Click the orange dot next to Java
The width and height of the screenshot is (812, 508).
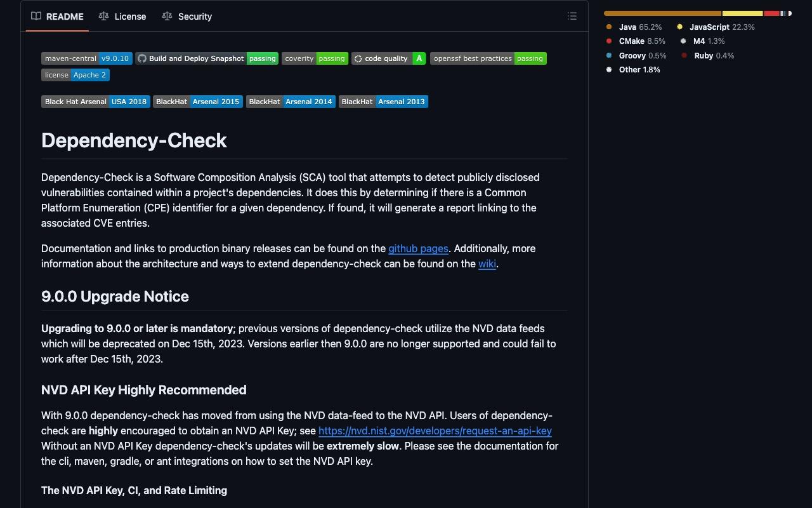pos(609,27)
